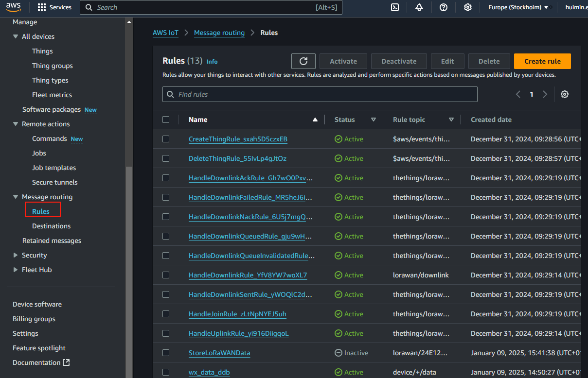Click the search magnifier in top bar
The image size is (588, 378).
[89, 7]
